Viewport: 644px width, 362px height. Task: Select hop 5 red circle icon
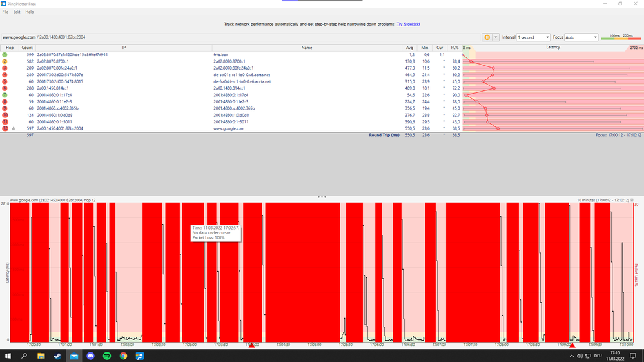pyautogui.click(x=5, y=81)
